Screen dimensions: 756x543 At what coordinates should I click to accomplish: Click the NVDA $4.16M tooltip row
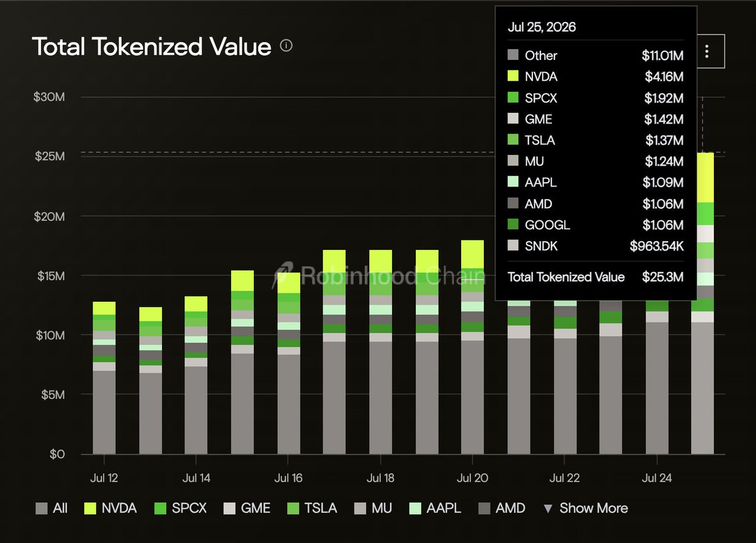595,77
